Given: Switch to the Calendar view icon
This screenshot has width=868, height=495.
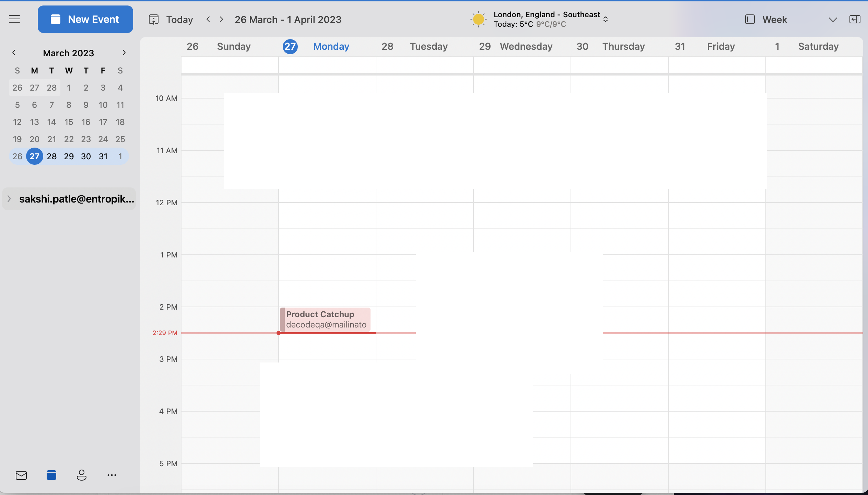Looking at the screenshot, I should [x=51, y=475].
